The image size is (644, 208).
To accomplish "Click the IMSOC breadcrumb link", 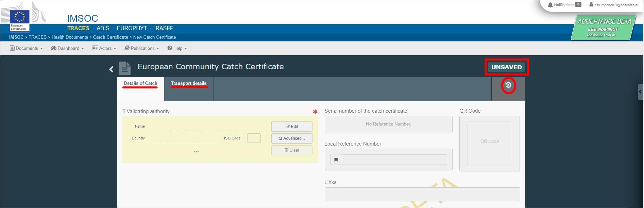I will click(x=16, y=37).
